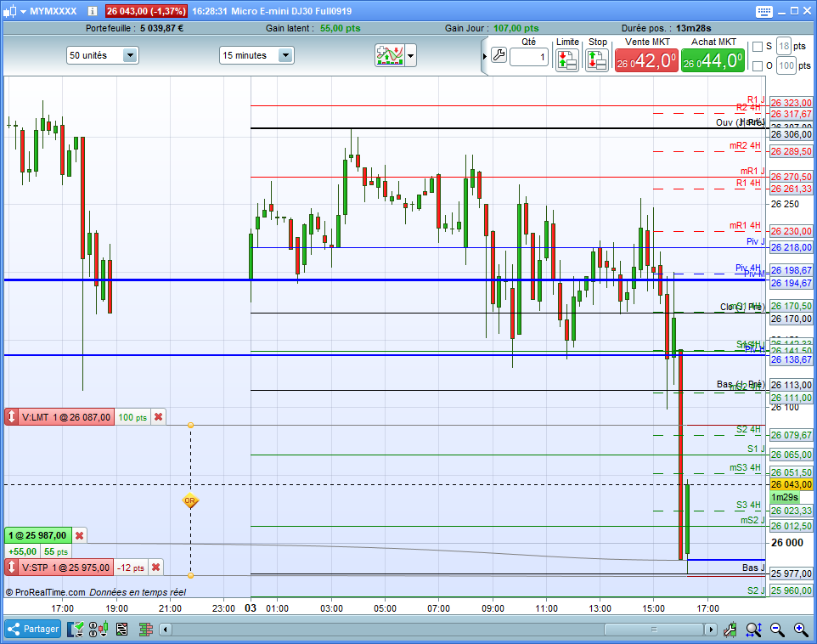Click the Durée pos. 13m28s value
The height and width of the screenshot is (644, 817).
click(x=694, y=28)
